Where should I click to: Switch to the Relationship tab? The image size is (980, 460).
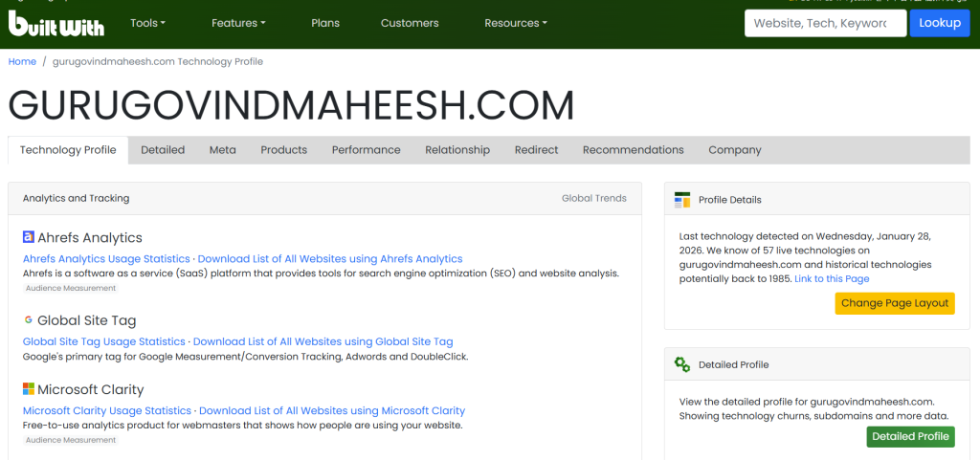tap(457, 150)
